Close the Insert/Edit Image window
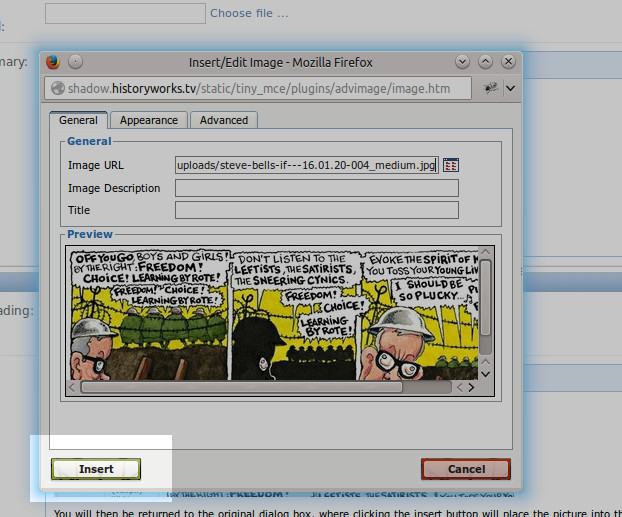 [x=508, y=62]
